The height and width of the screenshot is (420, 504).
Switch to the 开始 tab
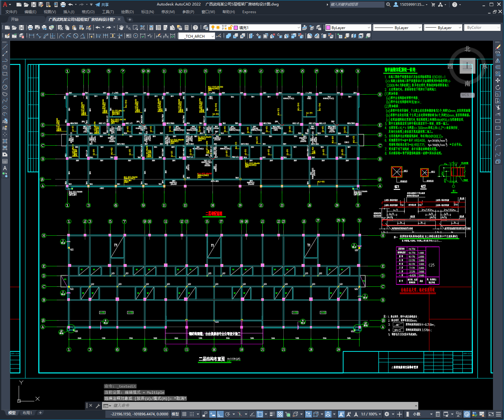pyautogui.click(x=15, y=19)
